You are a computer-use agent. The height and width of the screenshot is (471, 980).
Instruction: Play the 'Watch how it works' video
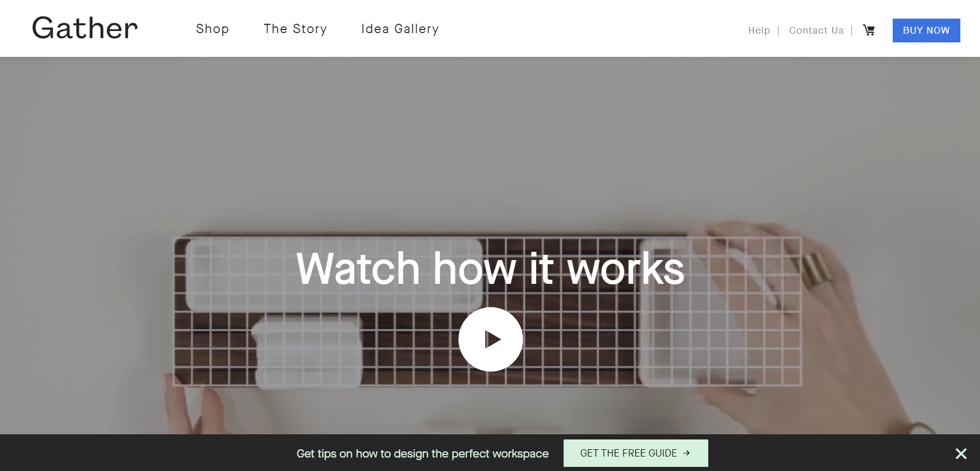pyautogui.click(x=491, y=339)
